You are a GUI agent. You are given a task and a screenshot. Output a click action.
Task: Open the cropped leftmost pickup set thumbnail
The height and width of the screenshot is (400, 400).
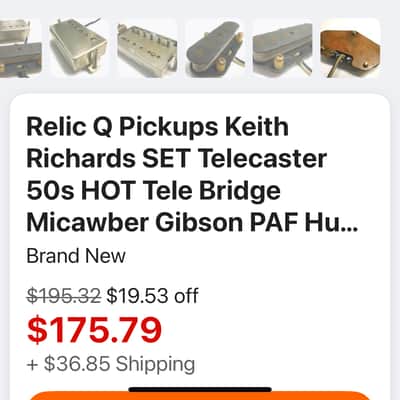coord(21,48)
